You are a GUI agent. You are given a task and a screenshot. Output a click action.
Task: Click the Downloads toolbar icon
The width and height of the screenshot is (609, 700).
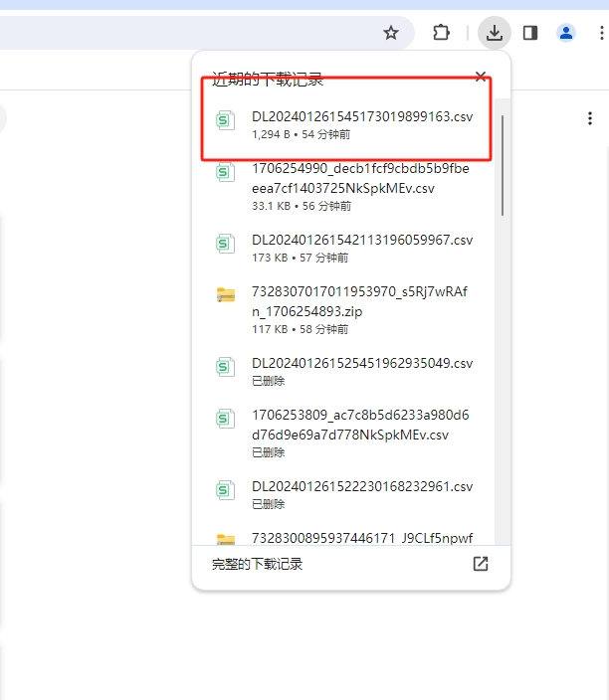495,33
